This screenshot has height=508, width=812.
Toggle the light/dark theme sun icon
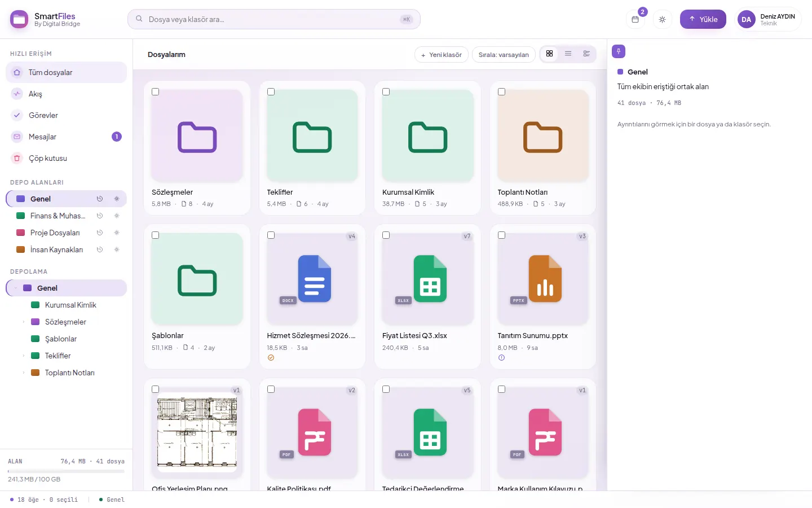coord(662,19)
